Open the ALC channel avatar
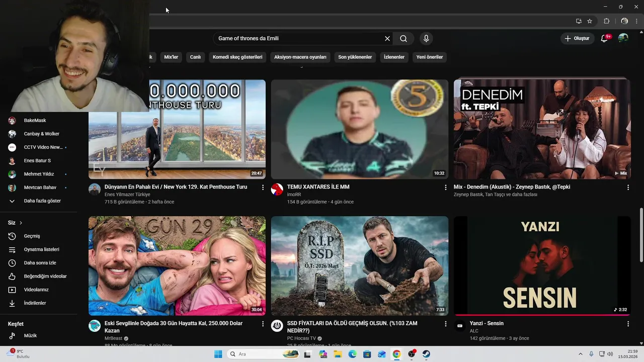Screen dimensions: 644x362 (460, 326)
